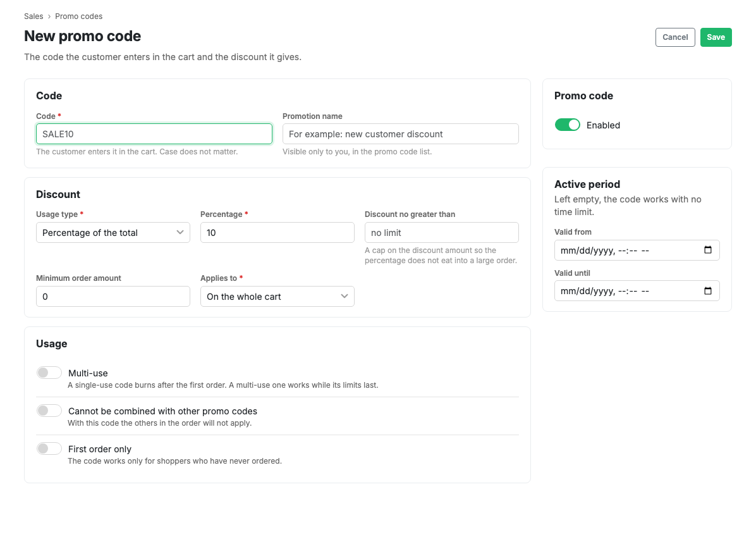Click the Usage section heading
Image resolution: width=756 pixels, height=544 pixels.
tap(52, 343)
